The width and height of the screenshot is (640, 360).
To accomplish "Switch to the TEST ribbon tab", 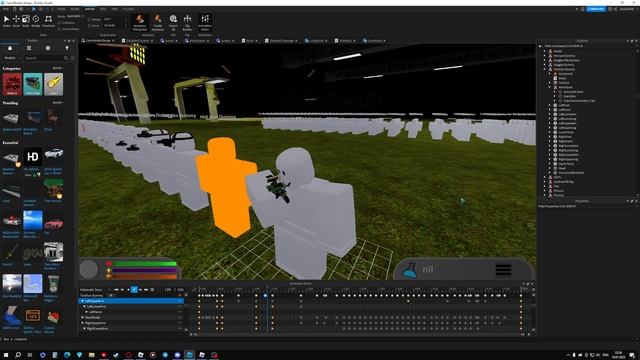I will click(x=103, y=9).
